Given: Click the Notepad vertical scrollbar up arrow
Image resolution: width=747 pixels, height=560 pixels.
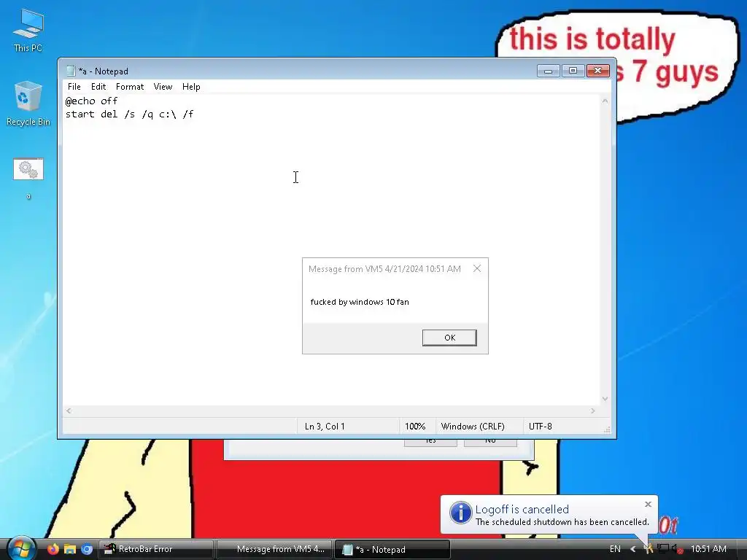Looking at the screenshot, I should coord(605,101).
